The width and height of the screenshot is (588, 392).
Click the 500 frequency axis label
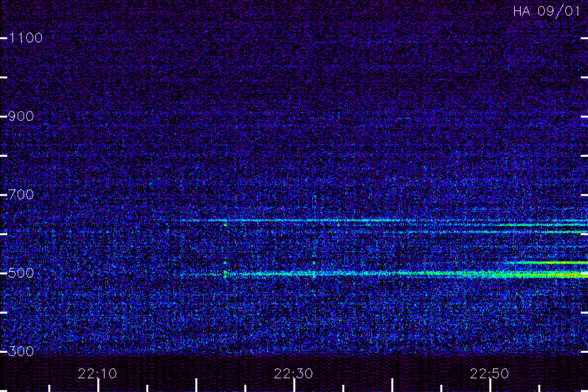pyautogui.click(x=21, y=272)
